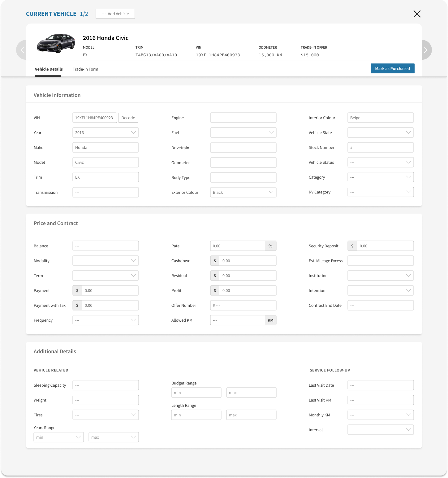Go to the previous vehicle arrow
The height and width of the screenshot is (478, 448).
22,50
